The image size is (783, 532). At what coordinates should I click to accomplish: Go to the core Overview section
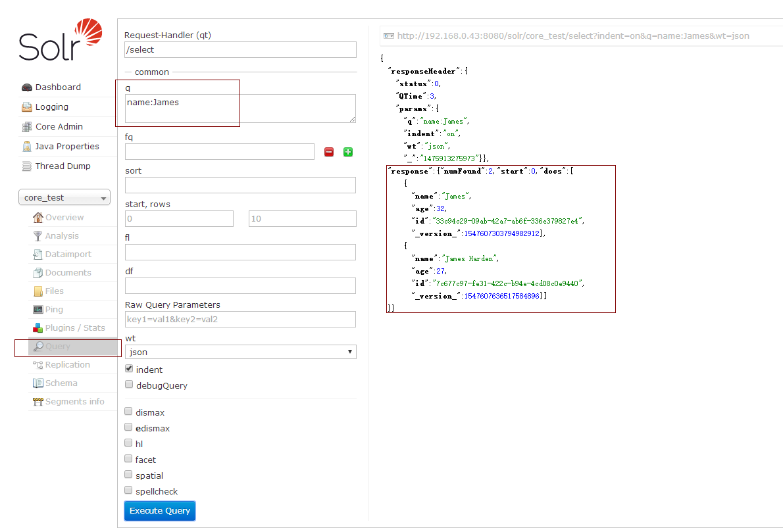(64, 218)
